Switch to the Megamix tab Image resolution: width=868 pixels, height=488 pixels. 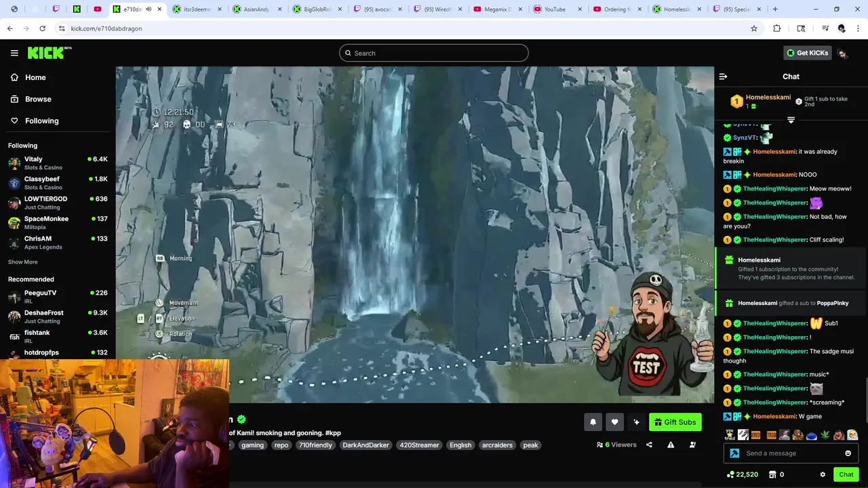tap(498, 9)
